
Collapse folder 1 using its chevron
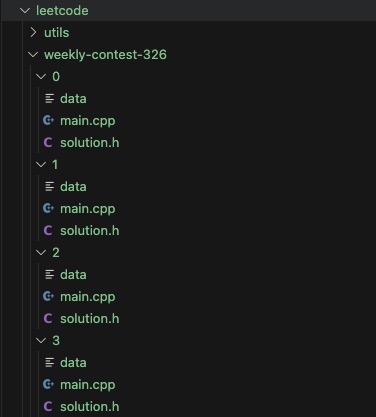click(x=41, y=165)
